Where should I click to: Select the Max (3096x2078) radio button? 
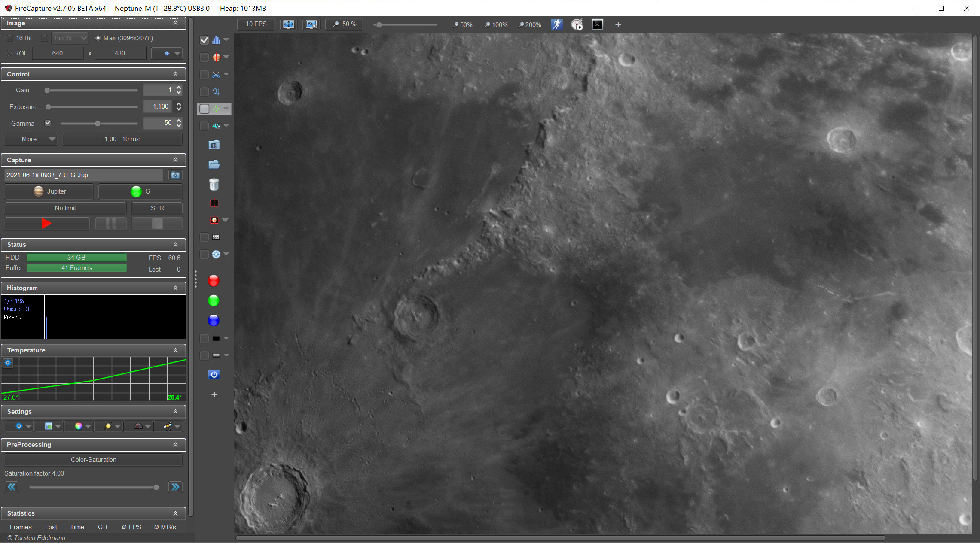click(98, 38)
